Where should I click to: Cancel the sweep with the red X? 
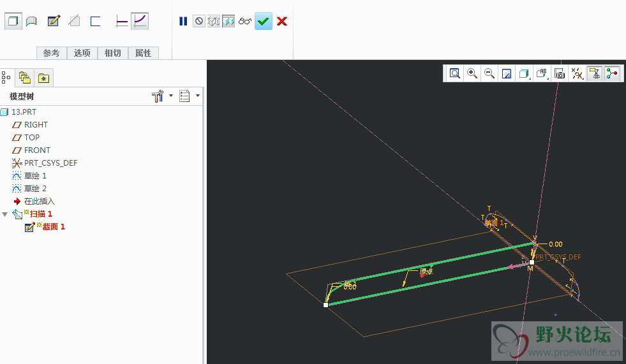(x=282, y=21)
